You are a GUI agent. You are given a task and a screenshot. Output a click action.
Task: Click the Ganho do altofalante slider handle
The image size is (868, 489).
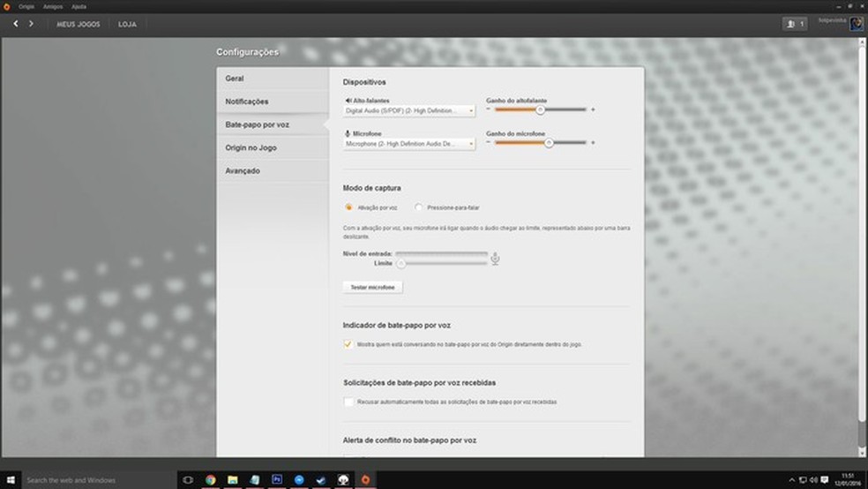click(x=540, y=109)
